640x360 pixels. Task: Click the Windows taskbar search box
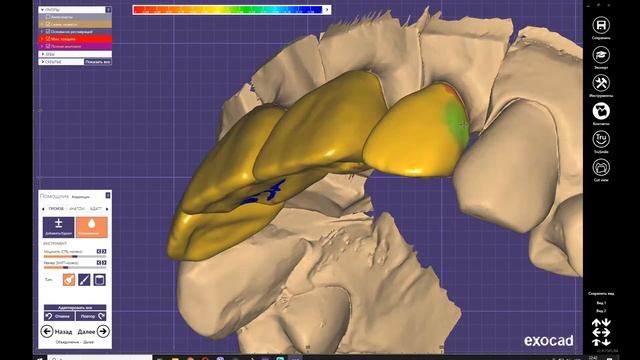tap(100, 358)
